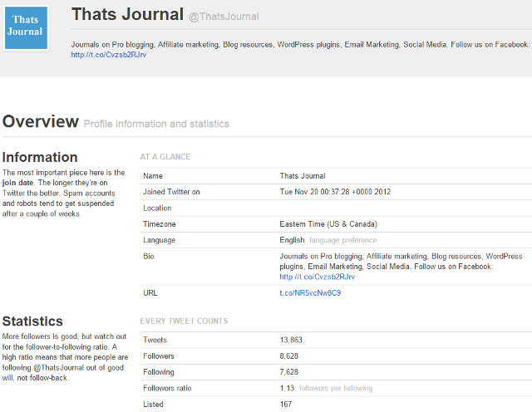Click the Following count 7,628

click(x=291, y=372)
